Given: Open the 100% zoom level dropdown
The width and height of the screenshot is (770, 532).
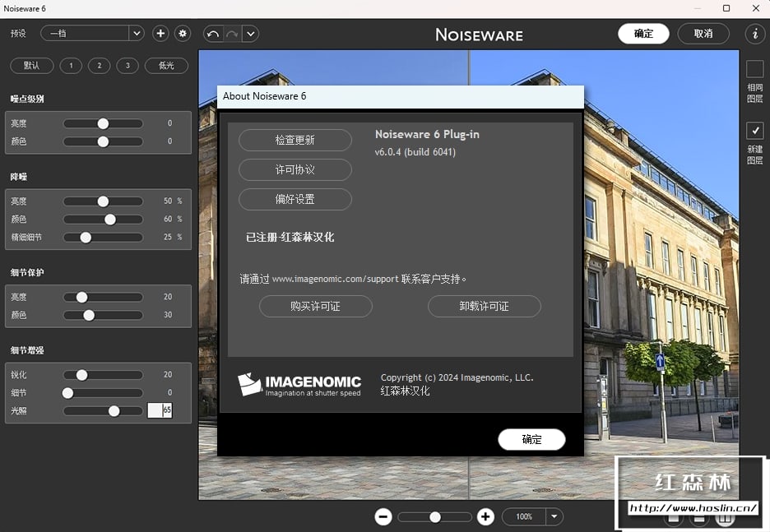Looking at the screenshot, I should coord(554,516).
